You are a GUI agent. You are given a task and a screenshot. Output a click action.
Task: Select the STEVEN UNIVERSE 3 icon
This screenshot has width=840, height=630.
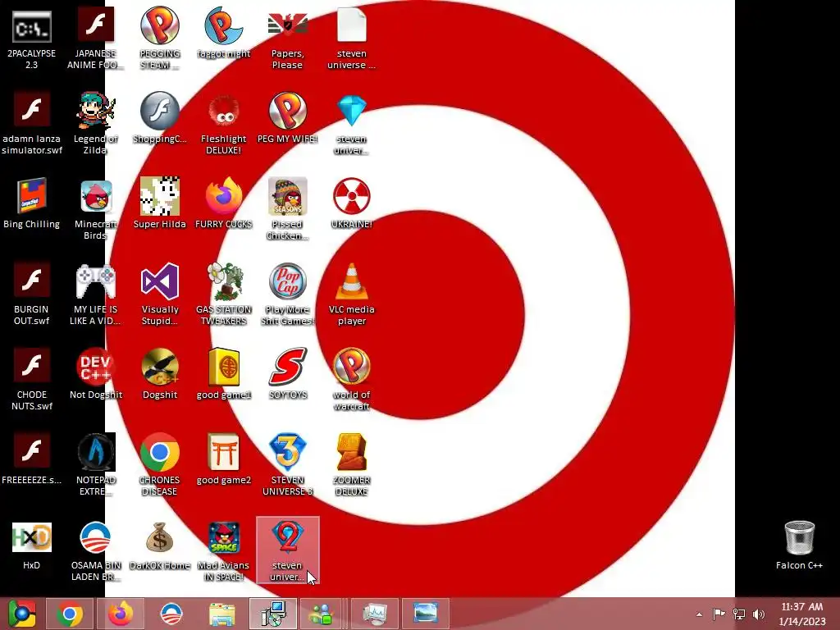[288, 464]
